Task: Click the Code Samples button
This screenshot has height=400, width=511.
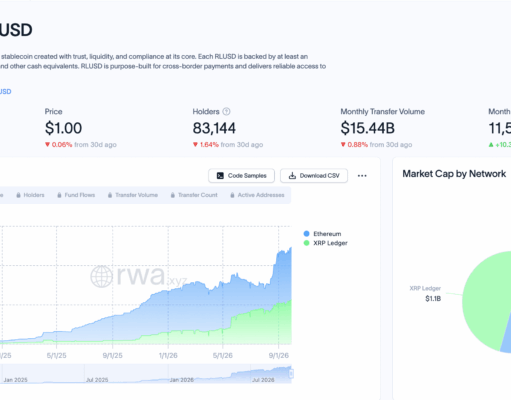Action: [x=241, y=176]
